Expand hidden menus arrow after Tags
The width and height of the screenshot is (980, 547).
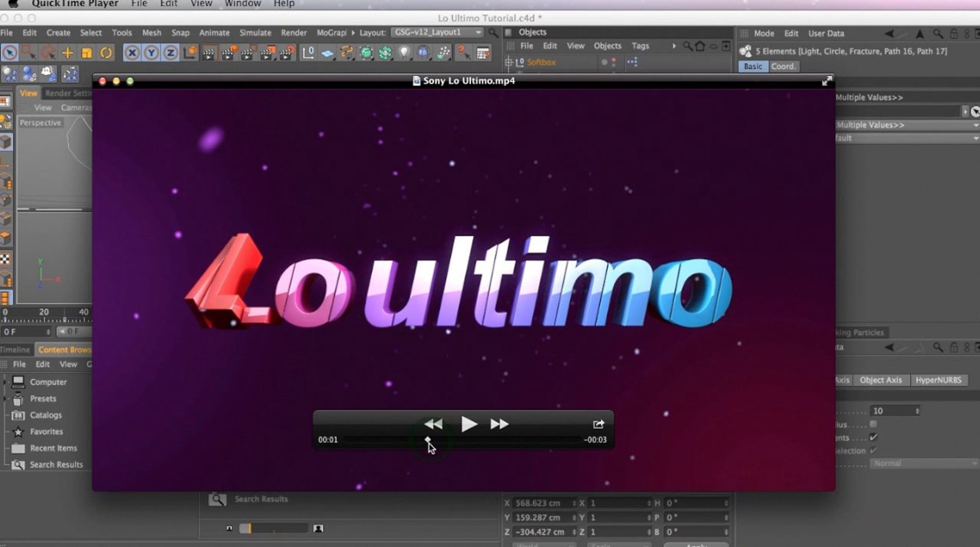[x=674, y=46]
